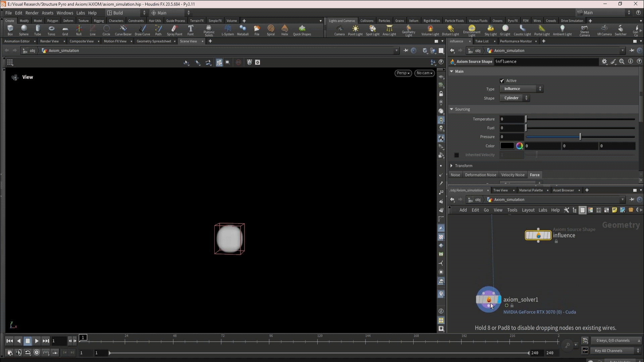Click the Pressure slider handle
Viewport: 644px width, 362px height.
pyautogui.click(x=580, y=137)
